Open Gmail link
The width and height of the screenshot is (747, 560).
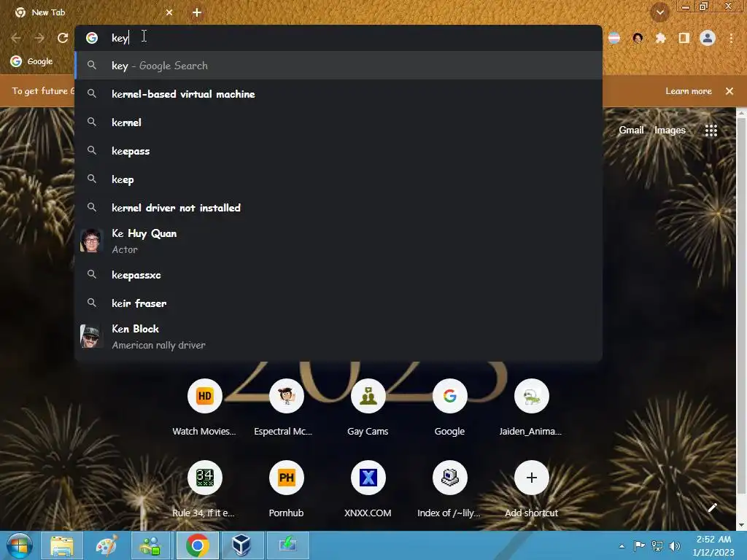tap(631, 130)
